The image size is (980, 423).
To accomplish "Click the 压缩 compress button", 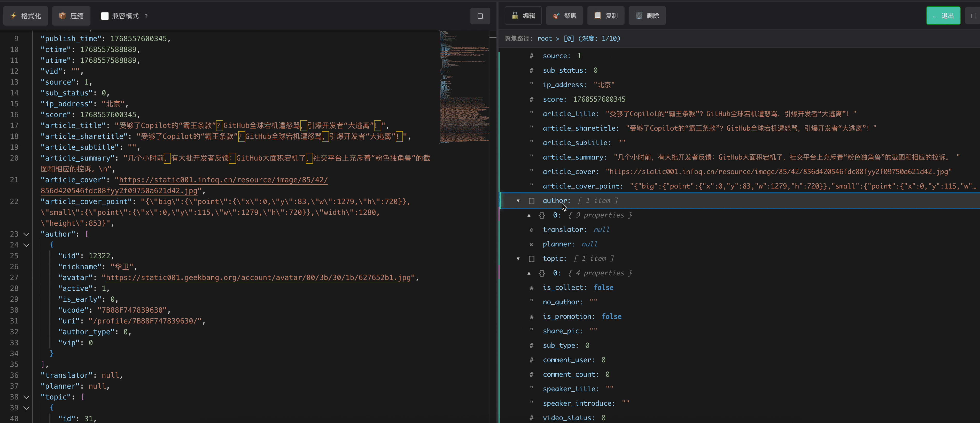I will (x=71, y=16).
